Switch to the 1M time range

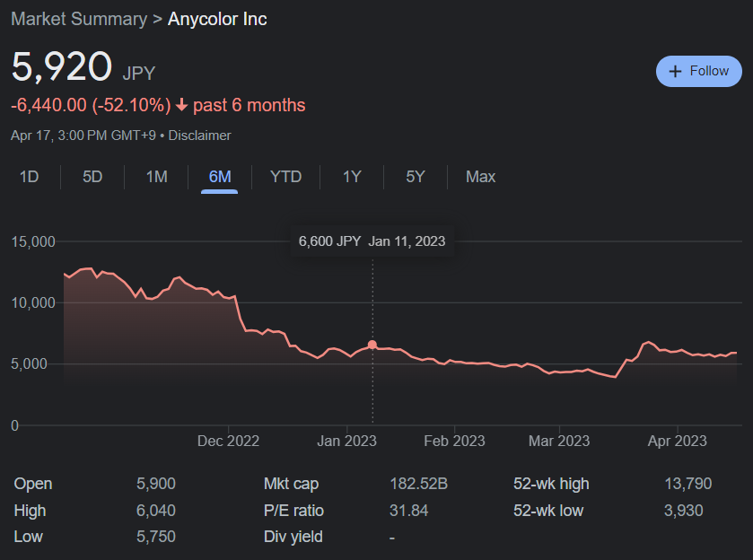[156, 177]
